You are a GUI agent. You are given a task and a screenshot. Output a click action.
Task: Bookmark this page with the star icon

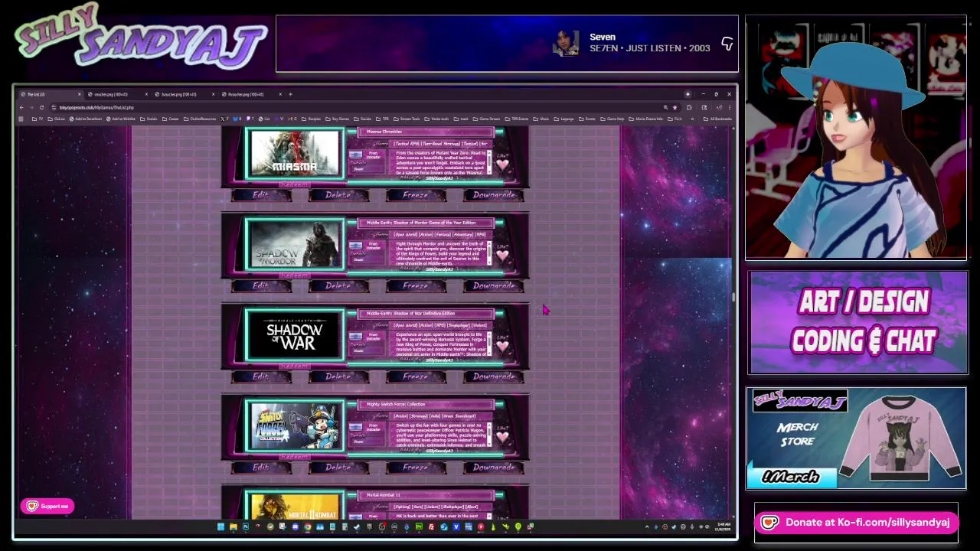pyautogui.click(x=675, y=107)
